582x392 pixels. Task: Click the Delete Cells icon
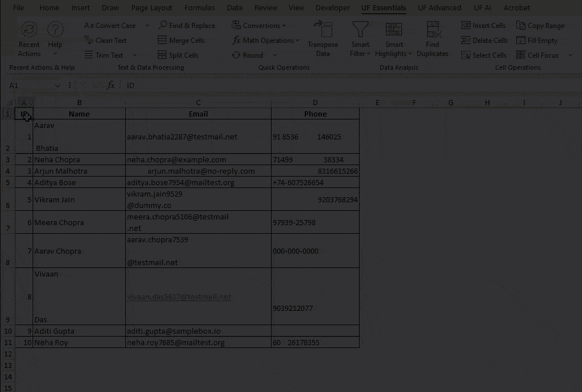click(483, 40)
